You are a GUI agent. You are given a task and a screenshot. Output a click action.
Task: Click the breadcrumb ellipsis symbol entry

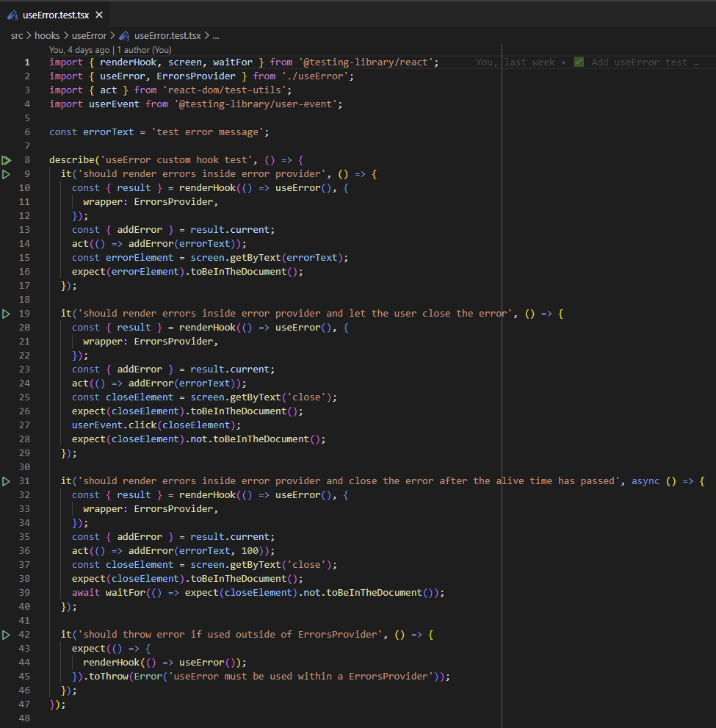(216, 36)
